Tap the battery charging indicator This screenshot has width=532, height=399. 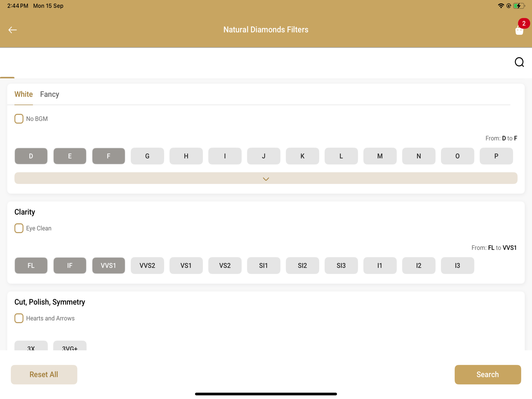(519, 6)
